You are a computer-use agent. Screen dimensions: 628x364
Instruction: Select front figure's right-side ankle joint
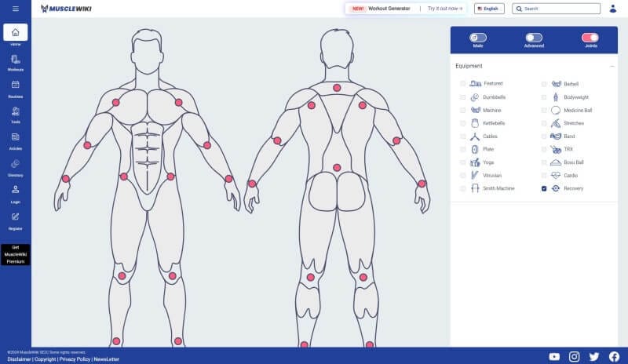[x=178, y=341]
